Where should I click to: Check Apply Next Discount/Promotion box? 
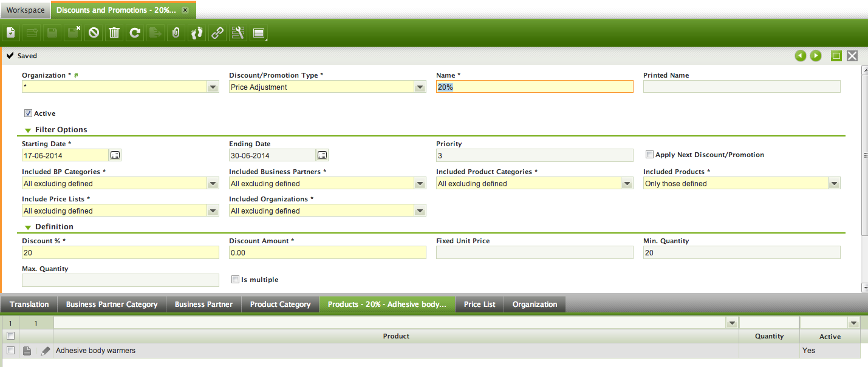649,155
